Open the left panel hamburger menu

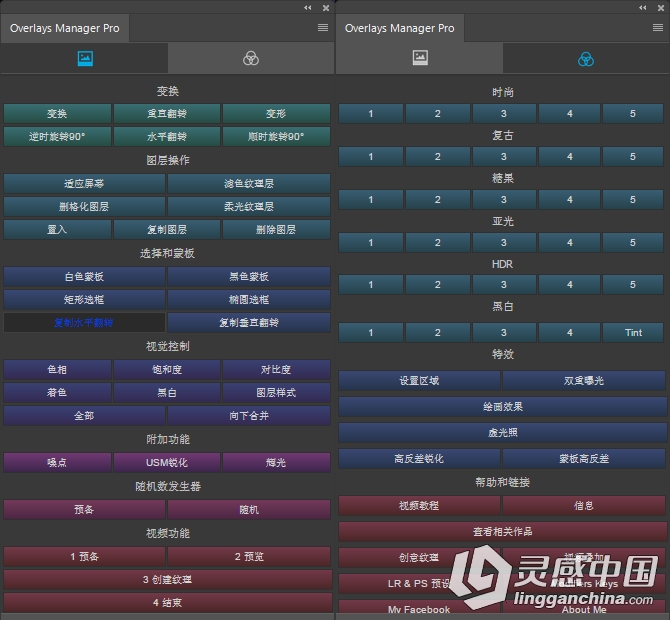323,28
